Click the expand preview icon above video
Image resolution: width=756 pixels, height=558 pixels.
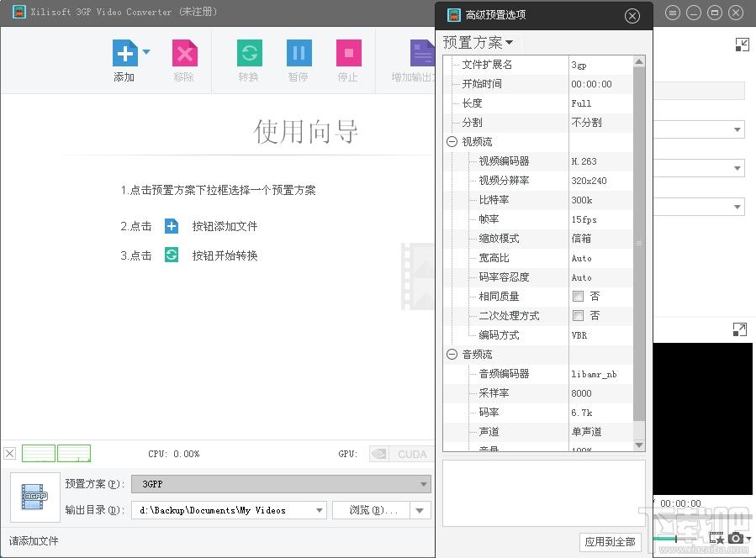click(740, 329)
